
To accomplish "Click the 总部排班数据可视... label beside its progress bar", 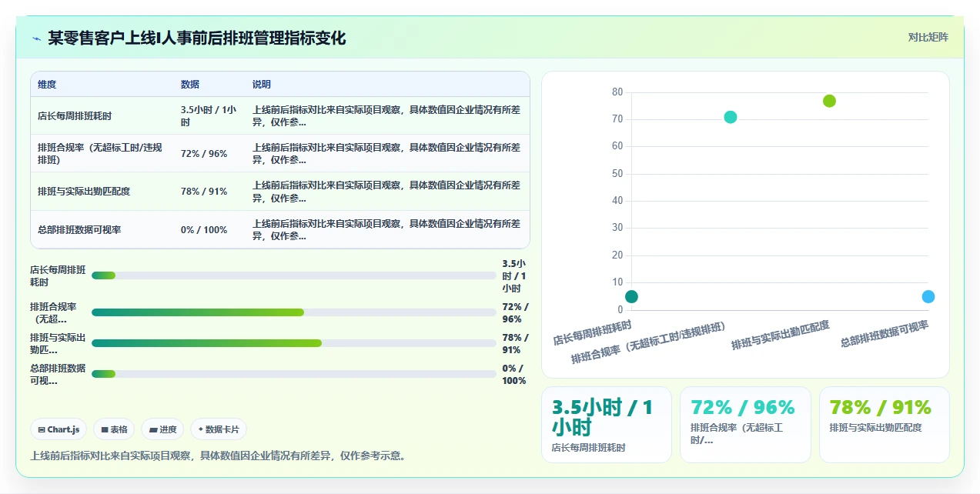I will [58, 374].
